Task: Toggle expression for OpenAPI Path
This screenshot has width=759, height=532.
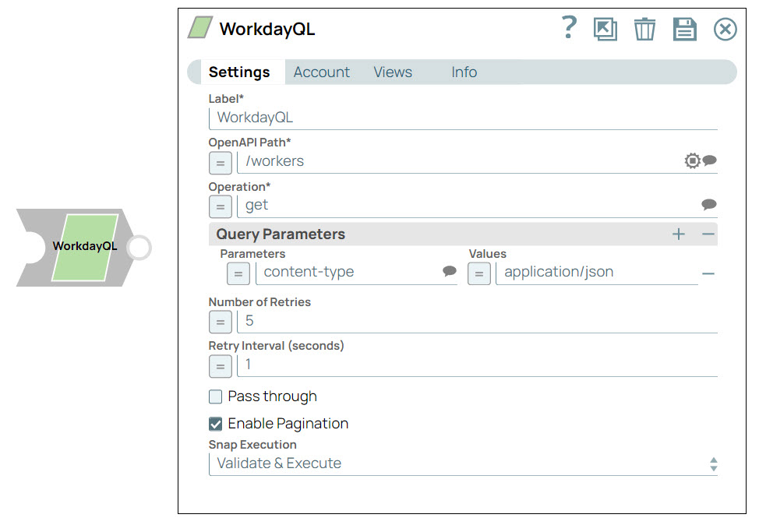Action: click(221, 163)
